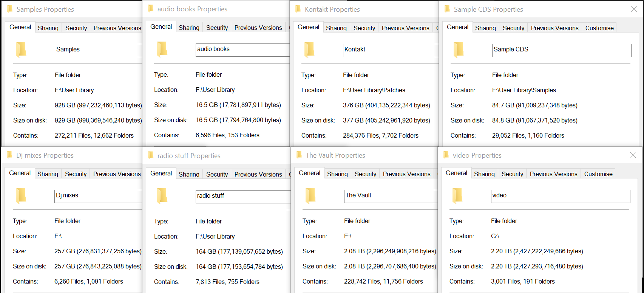
Task: Open Previous Versions tab in radio stuff Properties
Action: point(258,174)
